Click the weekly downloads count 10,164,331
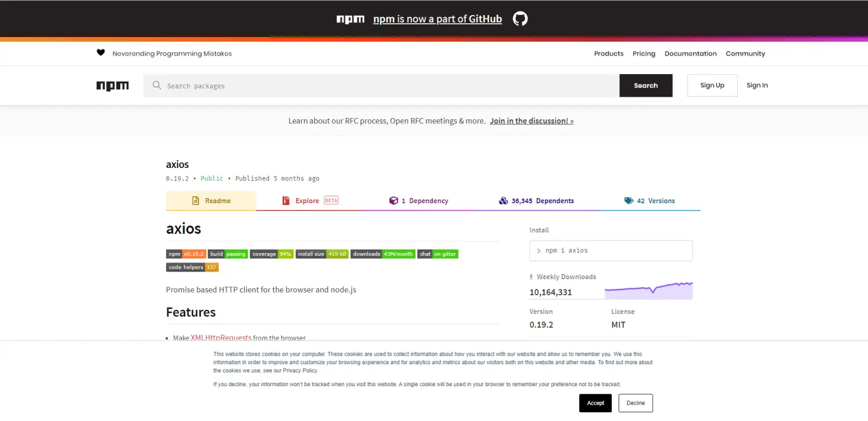This screenshot has width=868, height=421. pos(550,292)
